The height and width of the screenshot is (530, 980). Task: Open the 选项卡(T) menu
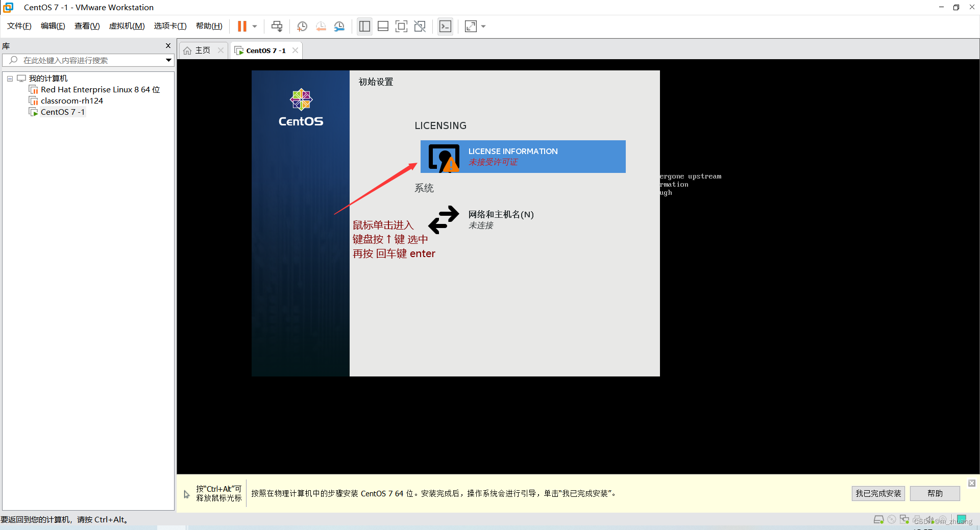coord(170,26)
